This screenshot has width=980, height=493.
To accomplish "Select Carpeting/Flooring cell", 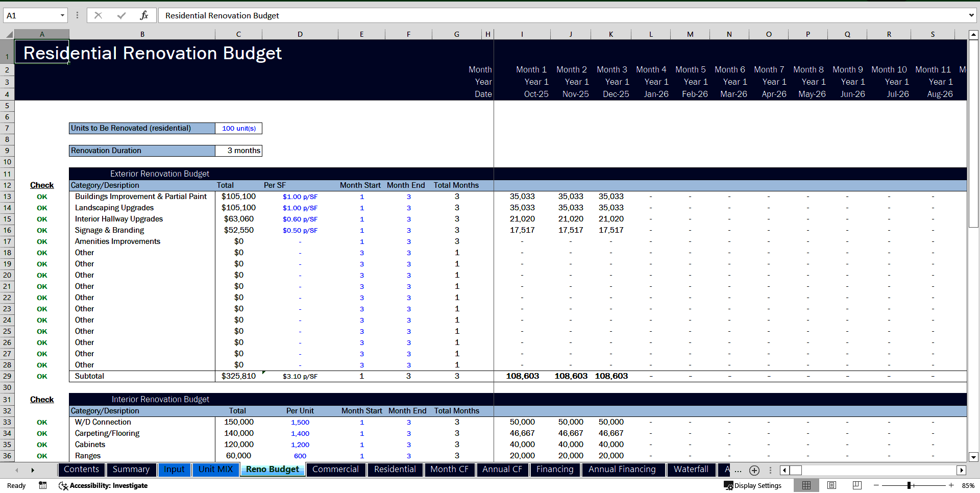I will (142, 433).
